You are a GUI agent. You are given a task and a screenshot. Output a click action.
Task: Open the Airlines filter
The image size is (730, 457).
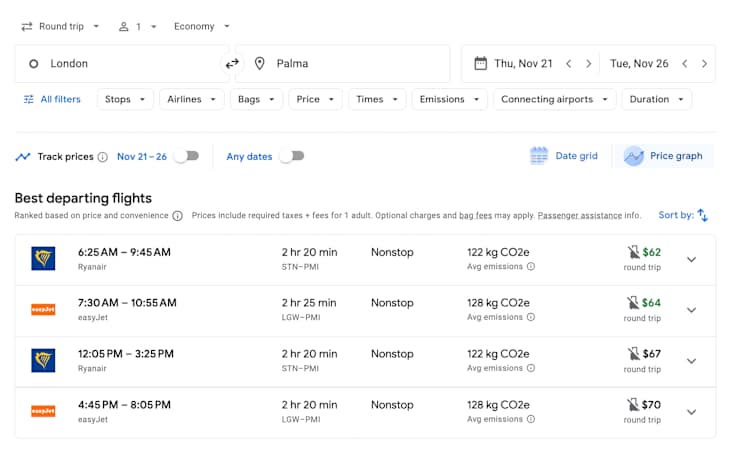[191, 100]
